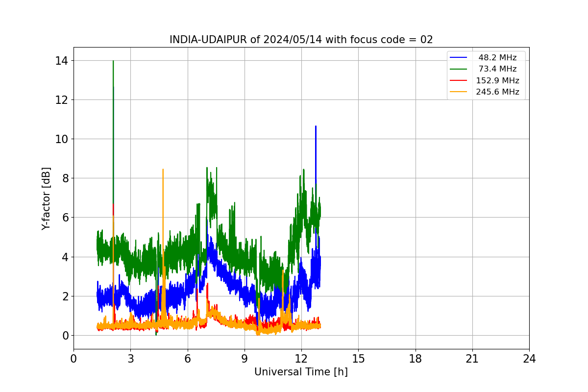The image size is (588, 392).
Task: Click the orange spike peak near 8.4 dB
Action: pyautogui.click(x=163, y=170)
